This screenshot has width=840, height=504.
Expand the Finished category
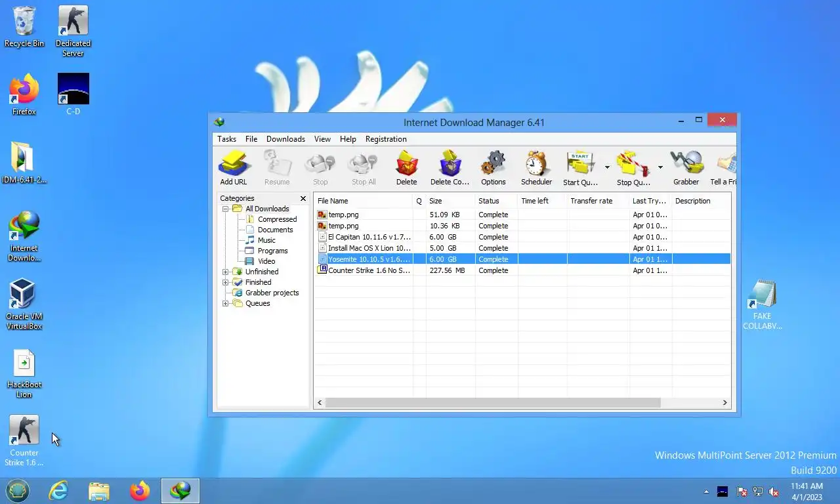tap(226, 282)
